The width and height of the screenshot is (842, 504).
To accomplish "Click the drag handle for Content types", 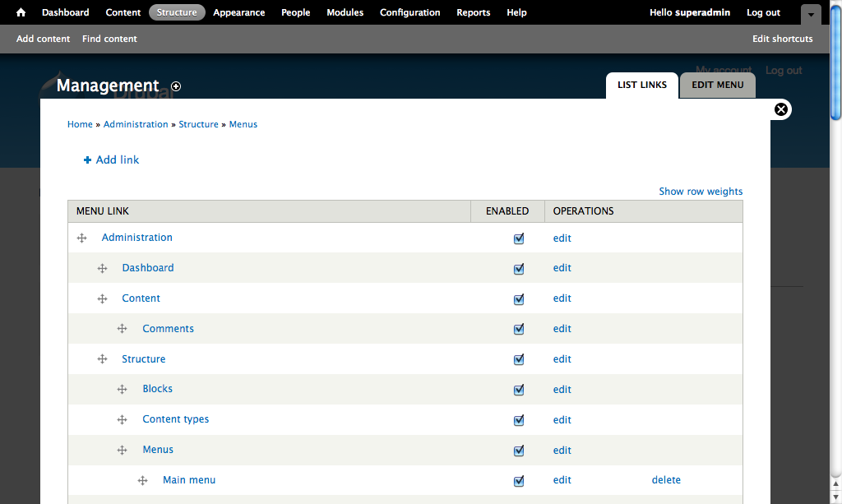I will point(123,420).
